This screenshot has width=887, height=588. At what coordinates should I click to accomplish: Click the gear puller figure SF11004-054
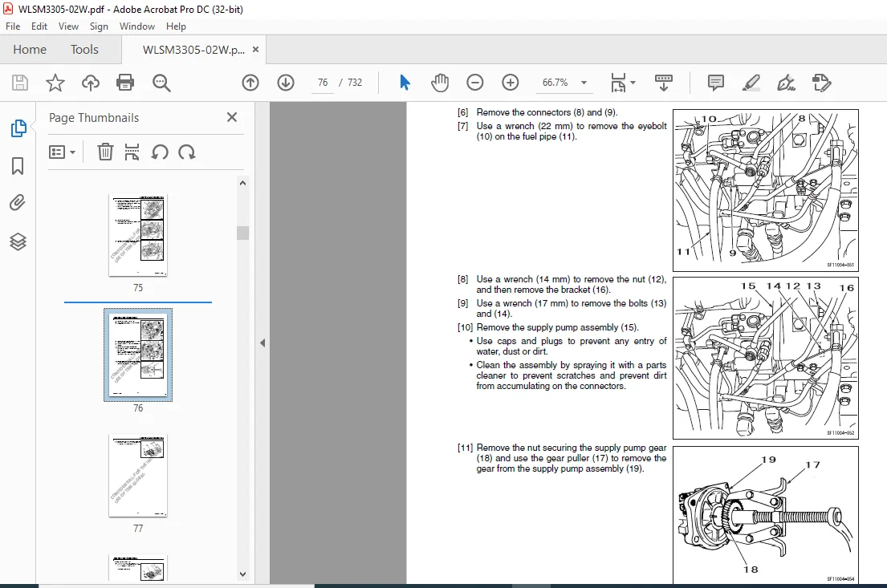(765, 515)
